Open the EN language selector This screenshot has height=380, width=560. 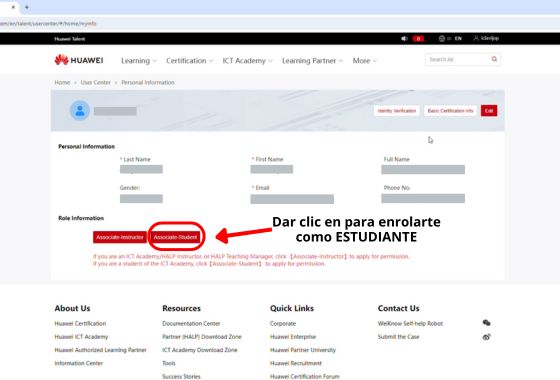pos(458,39)
